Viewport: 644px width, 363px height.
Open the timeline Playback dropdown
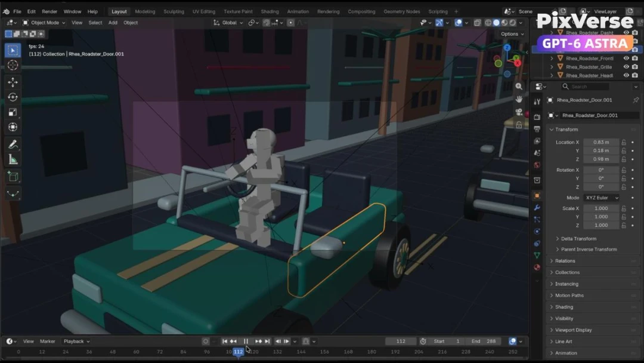[76, 342]
